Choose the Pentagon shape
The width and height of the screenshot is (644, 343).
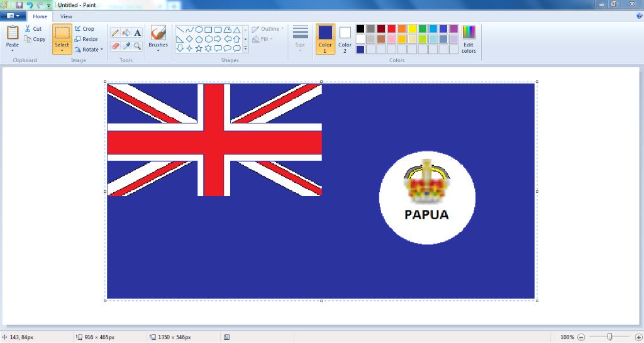point(199,40)
